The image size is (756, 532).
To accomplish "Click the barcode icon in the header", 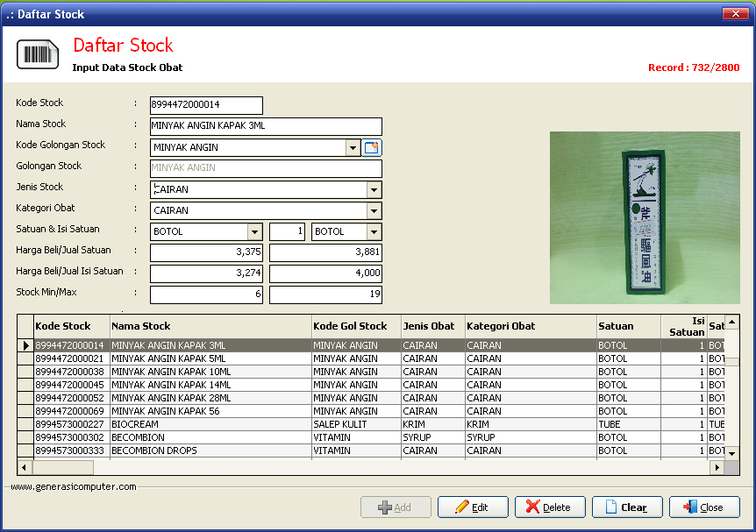I will point(38,54).
